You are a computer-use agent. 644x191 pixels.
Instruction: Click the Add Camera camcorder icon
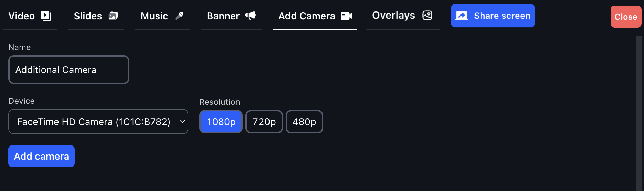tap(346, 16)
